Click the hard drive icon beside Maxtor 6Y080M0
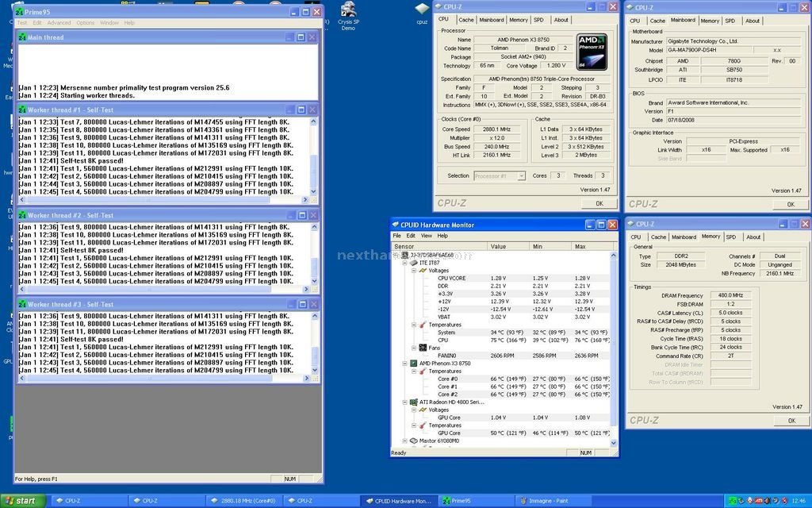The image size is (812, 508). pyautogui.click(x=414, y=441)
